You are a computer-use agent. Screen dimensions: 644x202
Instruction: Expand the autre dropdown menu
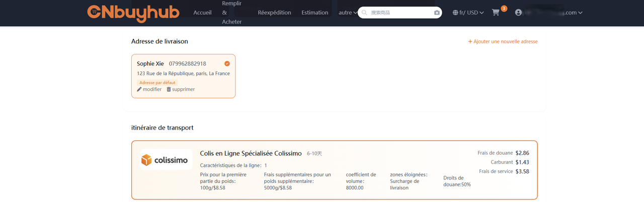point(348,13)
